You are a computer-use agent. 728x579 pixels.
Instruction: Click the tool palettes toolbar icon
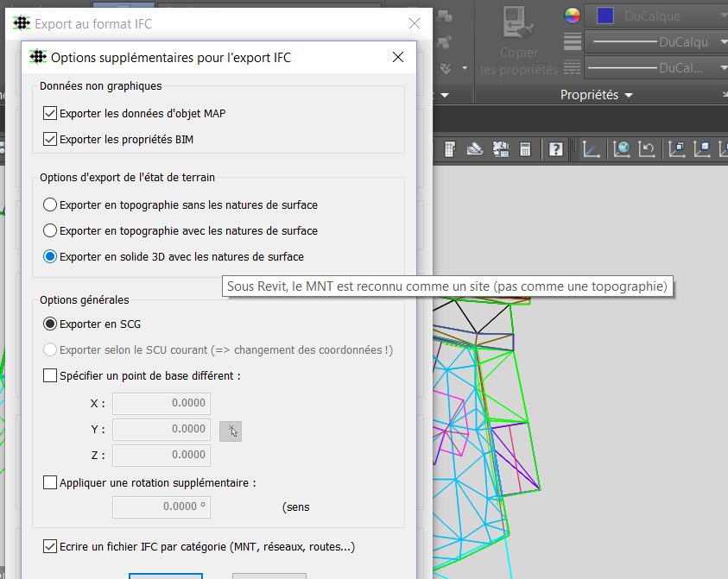coord(449,149)
